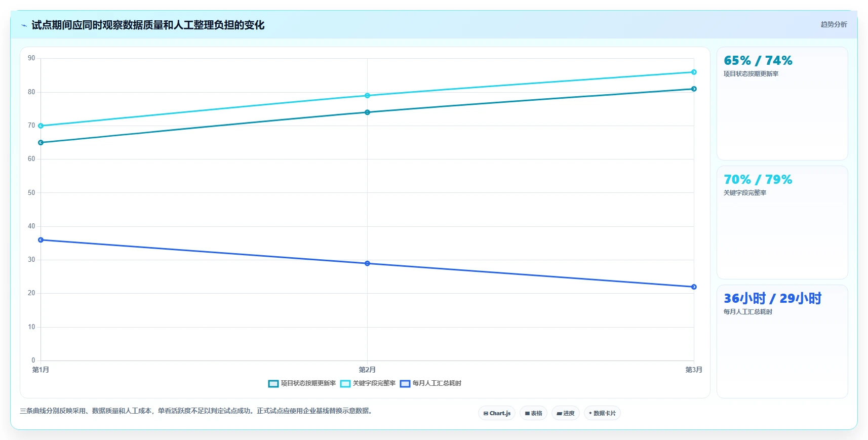
Task: Toggle the 每月人工汇总耗时 legend swatch
Action: [405, 384]
